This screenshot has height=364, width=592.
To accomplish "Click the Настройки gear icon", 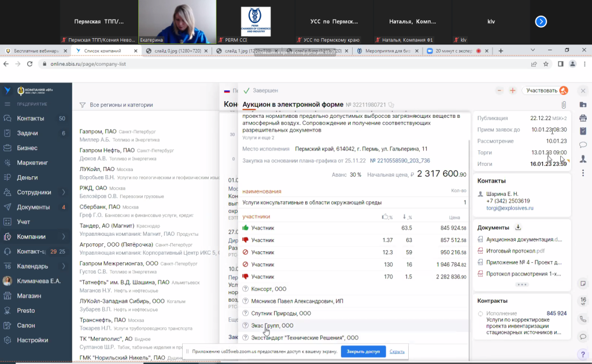I will [x=8, y=340].
